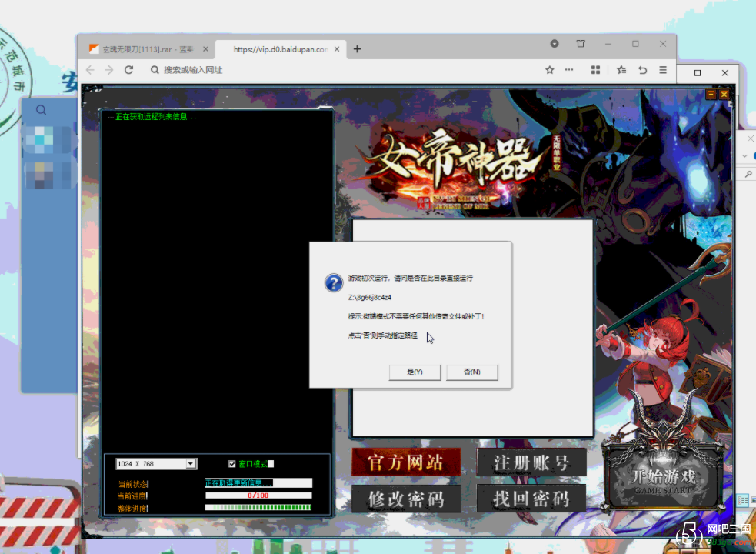Close the game launcher with orange X

click(724, 95)
